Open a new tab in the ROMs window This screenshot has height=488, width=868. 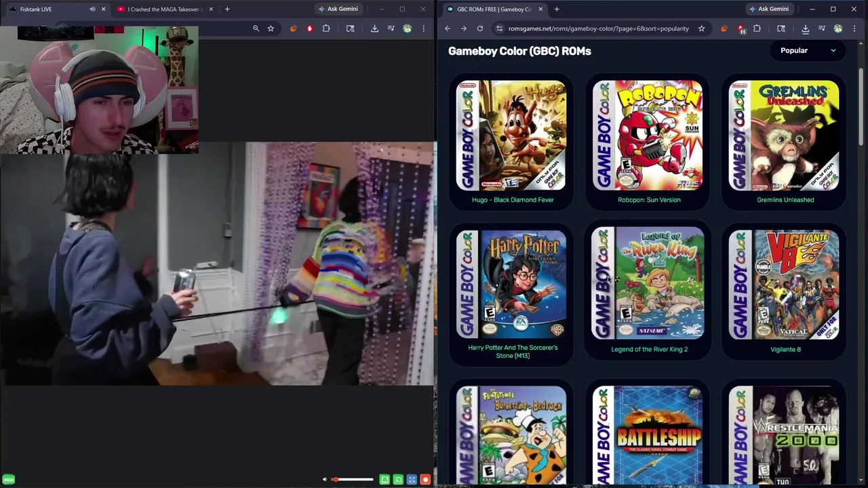(x=557, y=9)
